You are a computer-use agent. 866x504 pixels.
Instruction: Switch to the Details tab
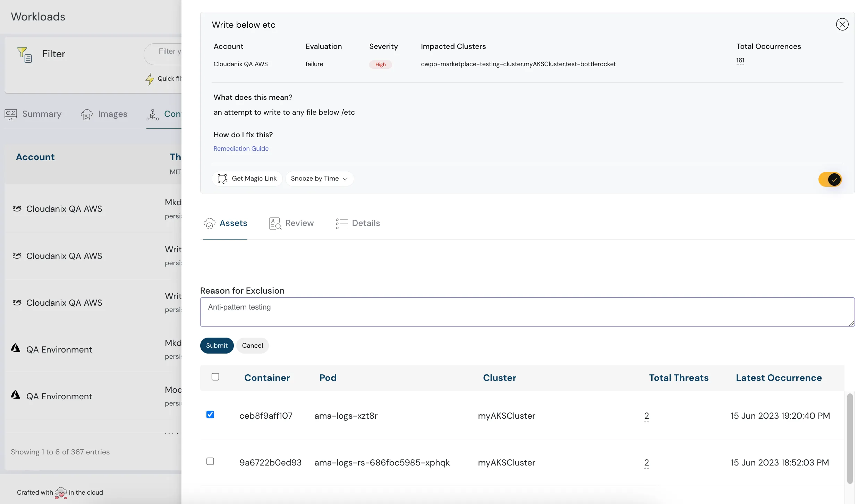coord(358,223)
